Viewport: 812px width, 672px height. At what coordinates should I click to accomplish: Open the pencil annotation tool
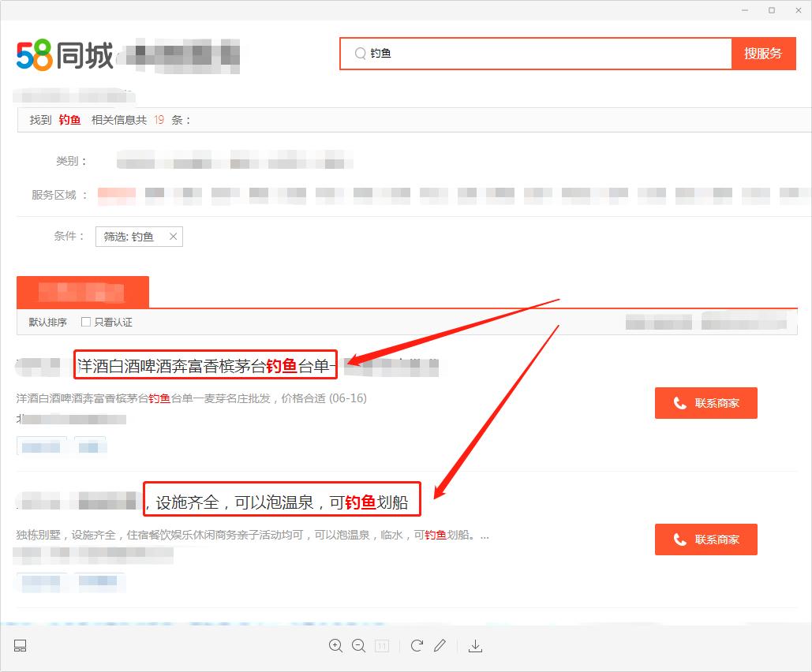pos(440,645)
